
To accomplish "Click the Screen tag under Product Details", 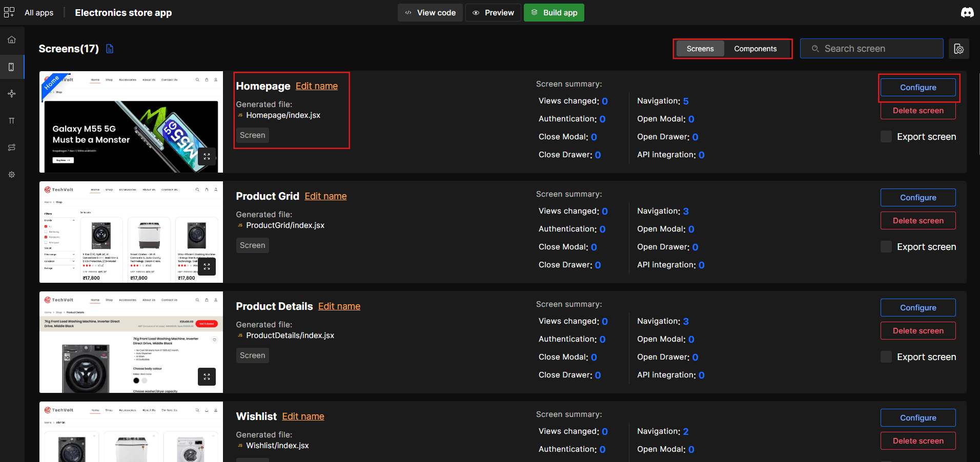I will coord(253,355).
